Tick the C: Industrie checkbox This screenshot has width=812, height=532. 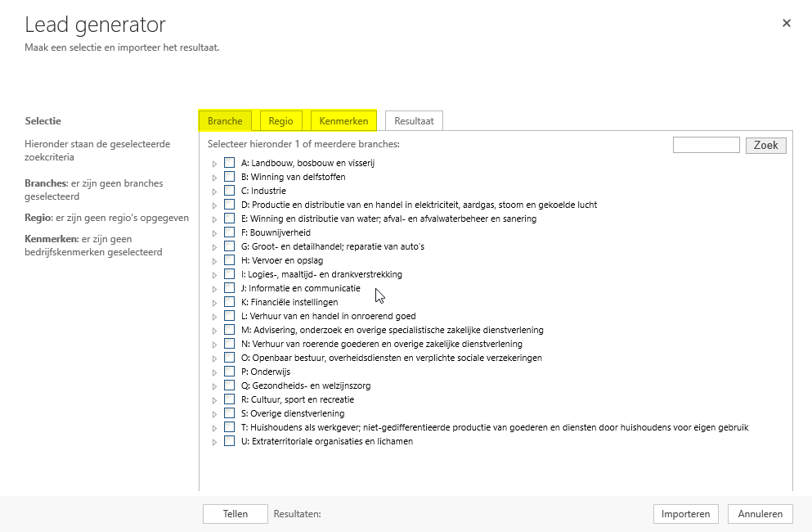tap(230, 191)
